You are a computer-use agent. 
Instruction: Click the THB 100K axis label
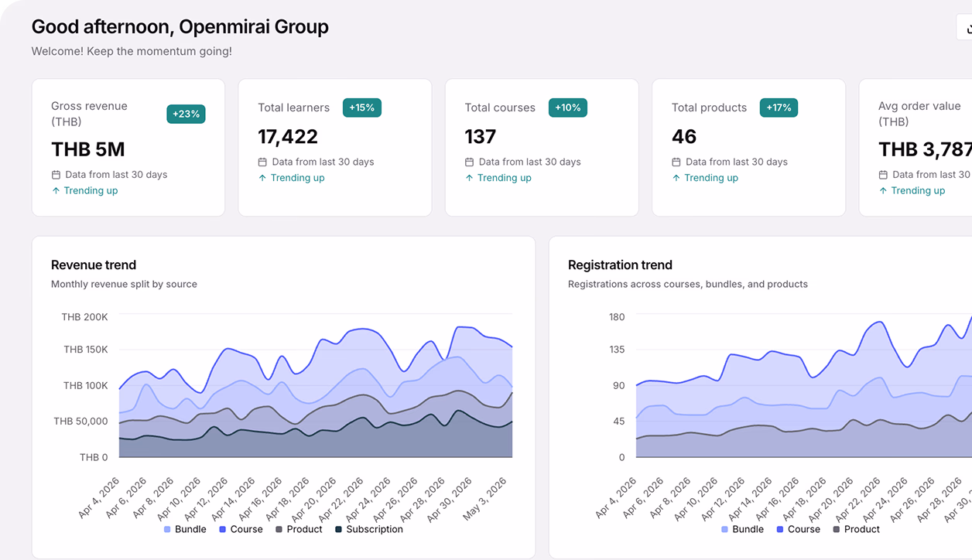point(85,385)
